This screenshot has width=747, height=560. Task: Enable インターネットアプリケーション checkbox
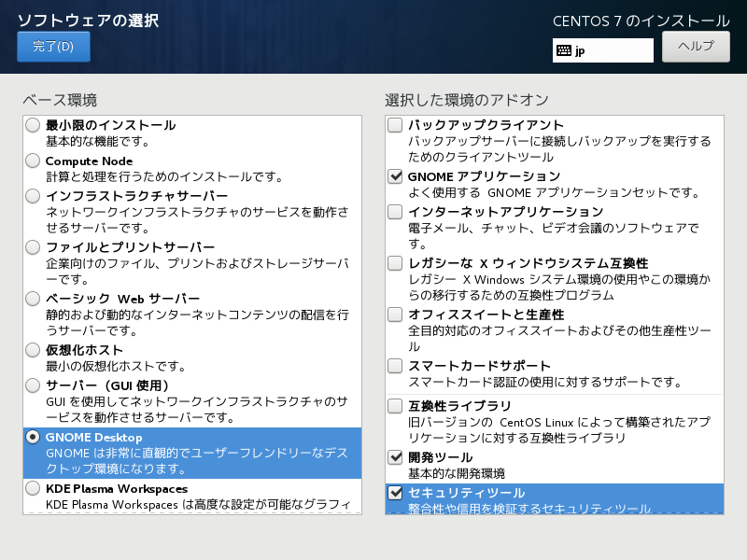coord(395,212)
